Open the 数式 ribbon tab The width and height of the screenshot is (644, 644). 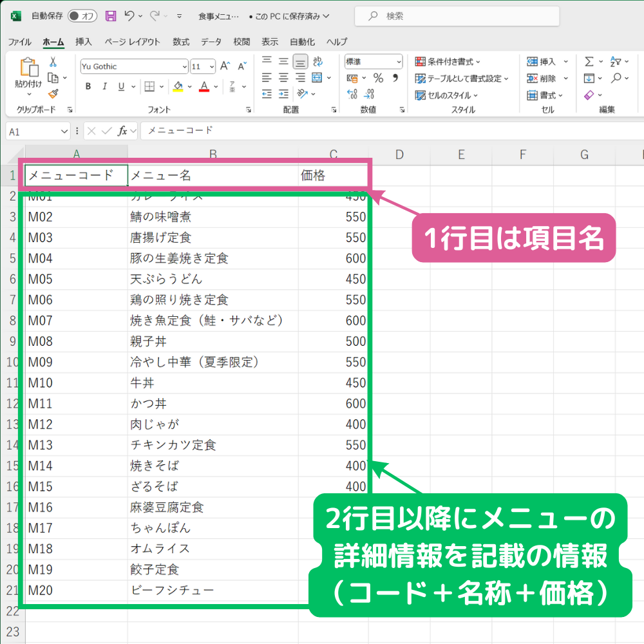(x=181, y=42)
